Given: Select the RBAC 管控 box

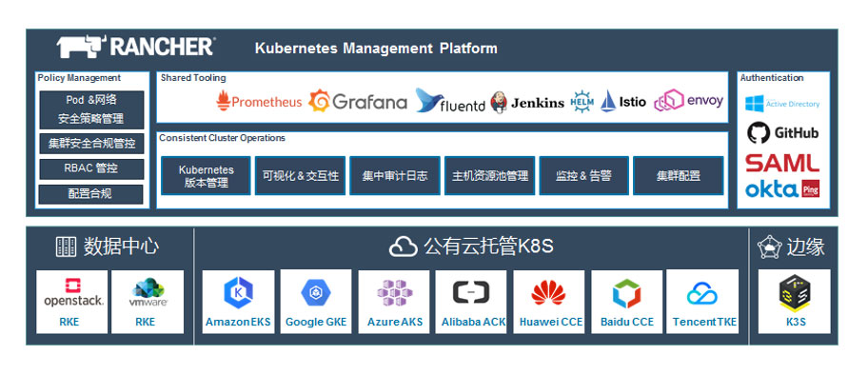Looking at the screenshot, I should point(91,168).
